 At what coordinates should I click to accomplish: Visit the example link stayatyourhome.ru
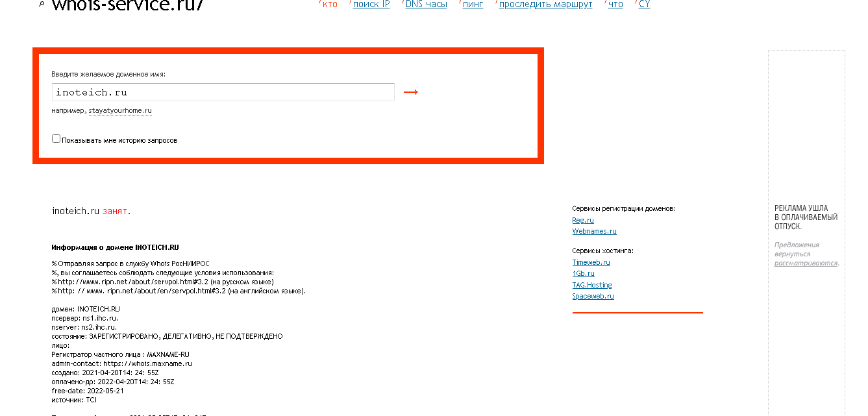(x=120, y=110)
